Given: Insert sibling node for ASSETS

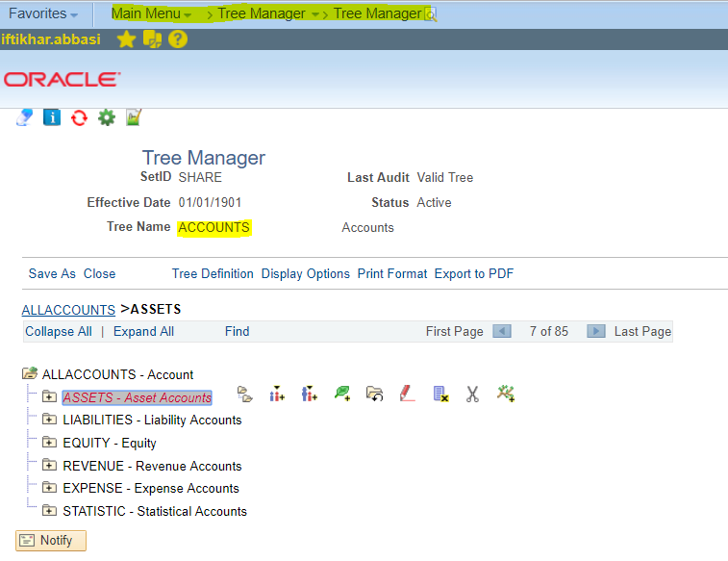Looking at the screenshot, I should [277, 394].
